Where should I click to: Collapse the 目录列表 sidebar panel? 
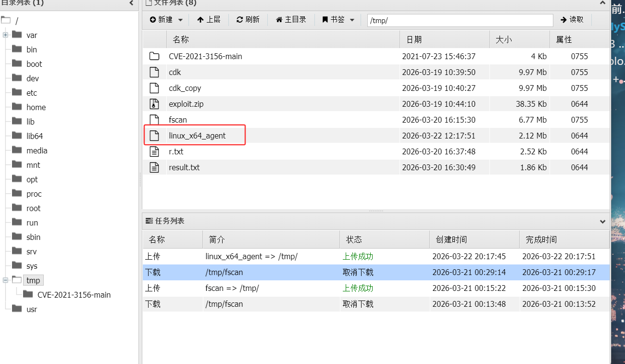[x=132, y=3]
